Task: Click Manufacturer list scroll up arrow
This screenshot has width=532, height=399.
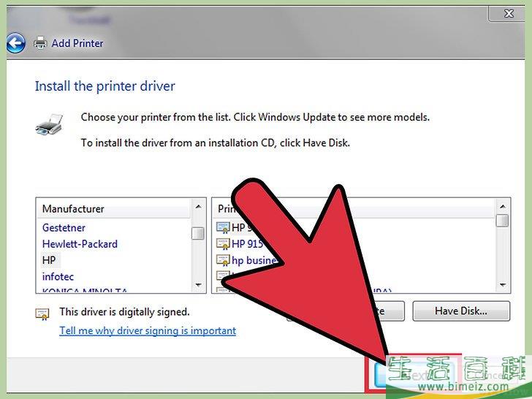Action: pos(199,207)
